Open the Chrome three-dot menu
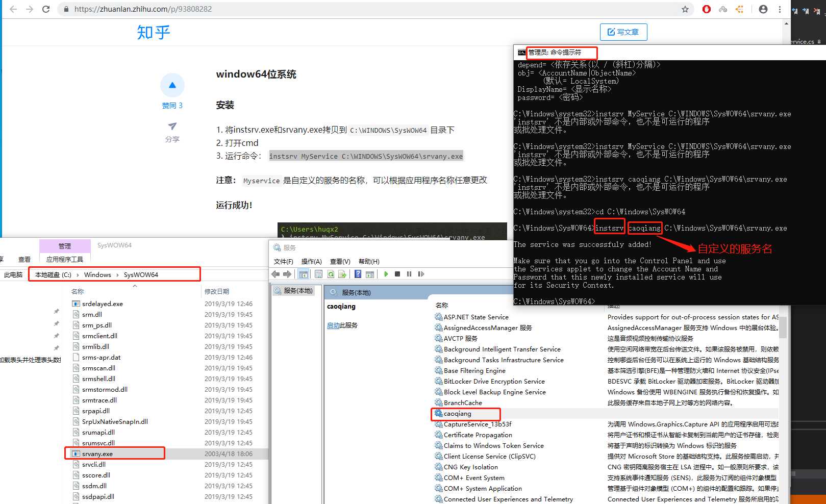The height and width of the screenshot is (504, 826). click(780, 9)
